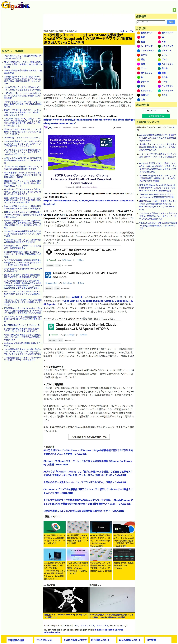Click the 過去記事を見る button
Screen dimensions: 178x644
(x=156, y=116)
